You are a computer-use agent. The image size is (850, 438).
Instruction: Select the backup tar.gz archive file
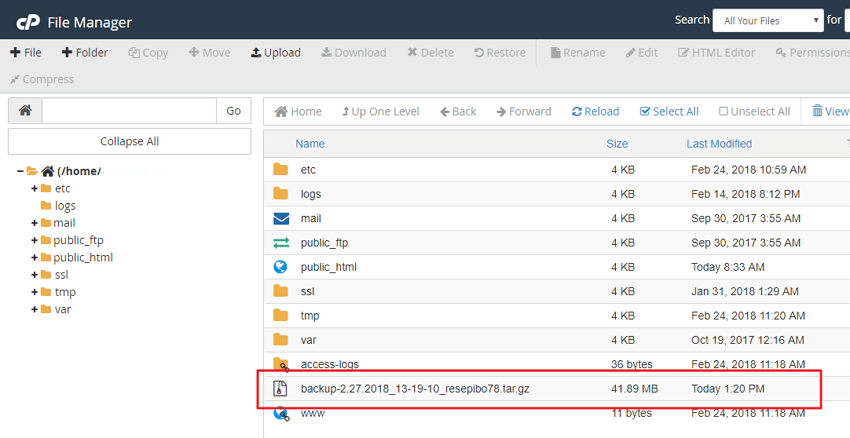[x=415, y=388]
